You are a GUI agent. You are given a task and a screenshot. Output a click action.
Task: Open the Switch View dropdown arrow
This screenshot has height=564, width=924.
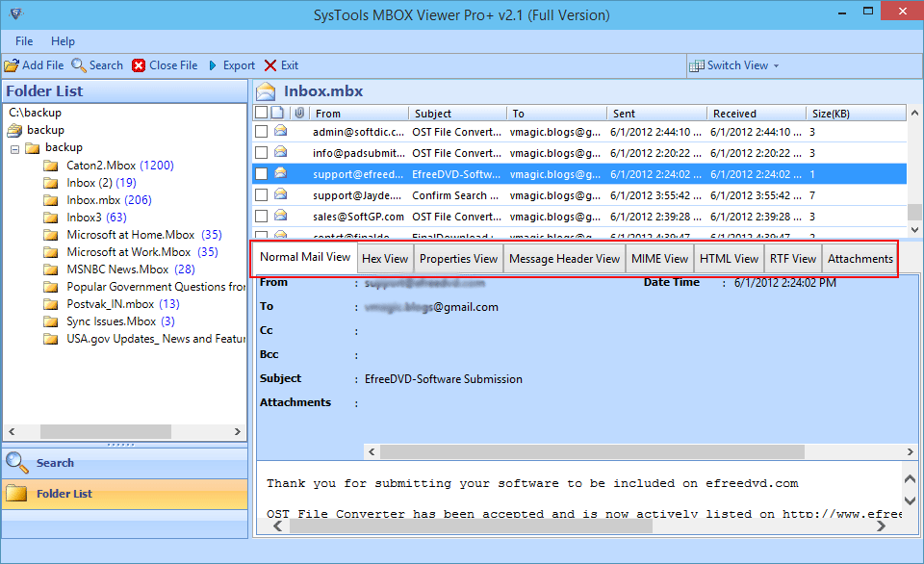pyautogui.click(x=776, y=66)
